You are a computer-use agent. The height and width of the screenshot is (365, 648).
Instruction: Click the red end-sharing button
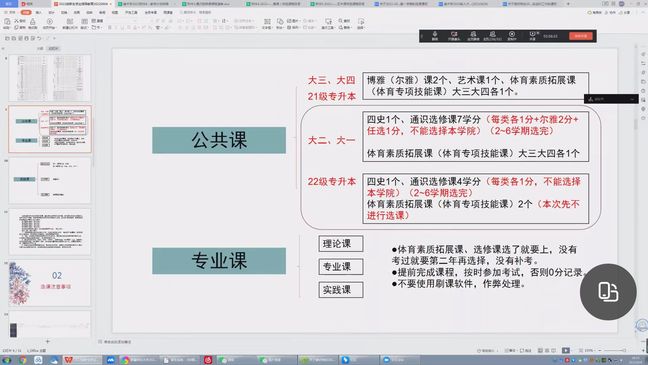tap(581, 36)
